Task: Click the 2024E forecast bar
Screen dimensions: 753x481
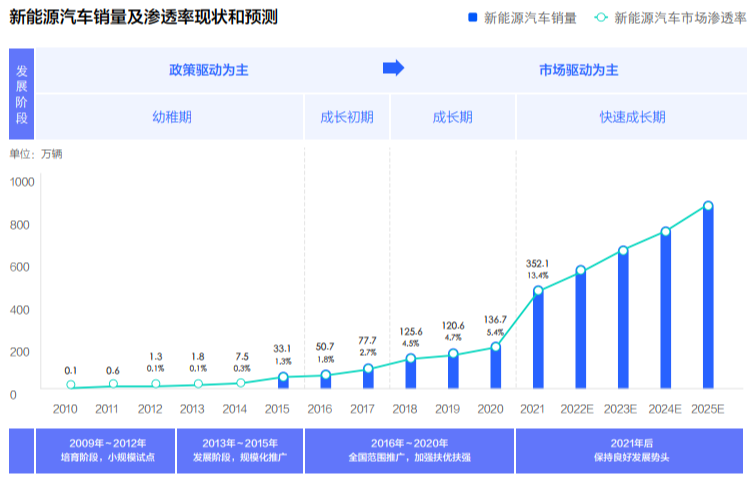Action: (665, 310)
